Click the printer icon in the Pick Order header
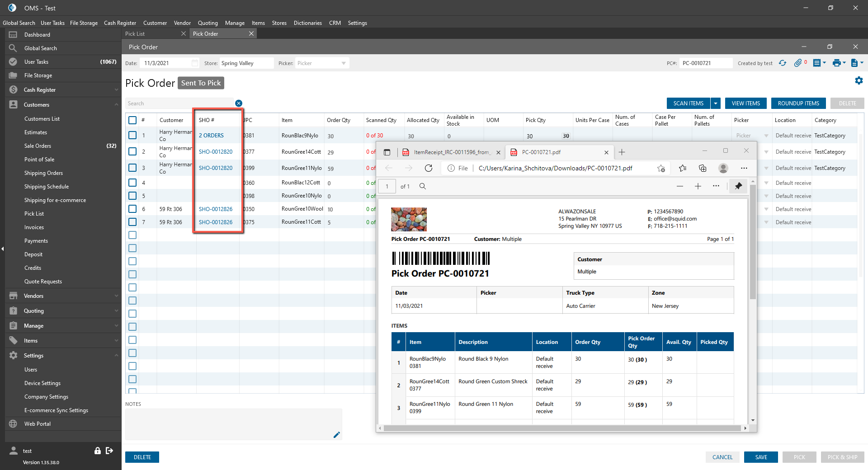 (836, 63)
